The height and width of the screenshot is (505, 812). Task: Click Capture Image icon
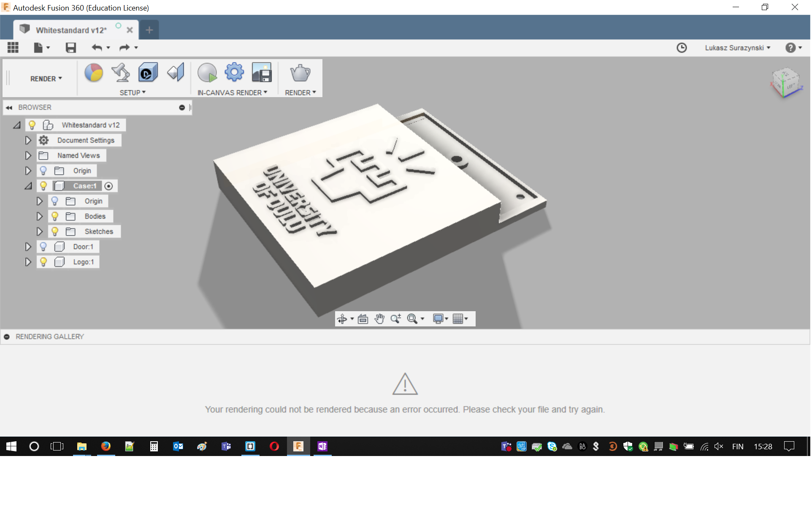(x=262, y=73)
